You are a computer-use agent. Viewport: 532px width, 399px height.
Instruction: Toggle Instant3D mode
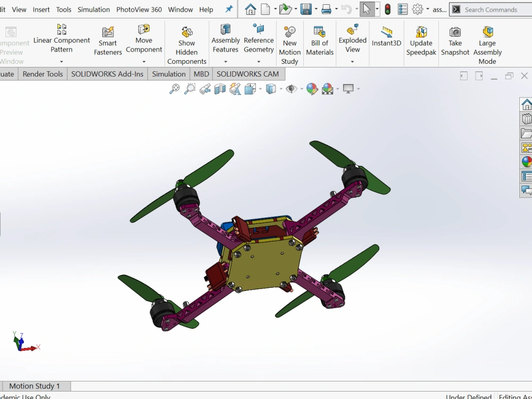coord(386,36)
